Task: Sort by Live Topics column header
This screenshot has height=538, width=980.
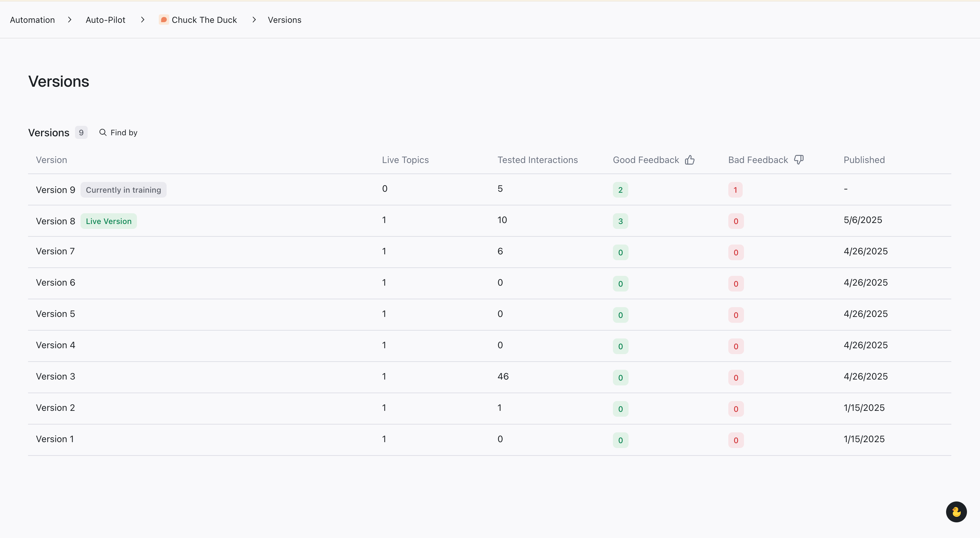Action: pyautogui.click(x=405, y=160)
